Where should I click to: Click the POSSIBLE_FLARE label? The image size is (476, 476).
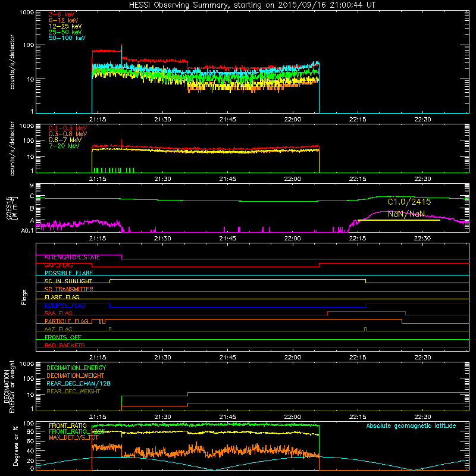point(68,273)
